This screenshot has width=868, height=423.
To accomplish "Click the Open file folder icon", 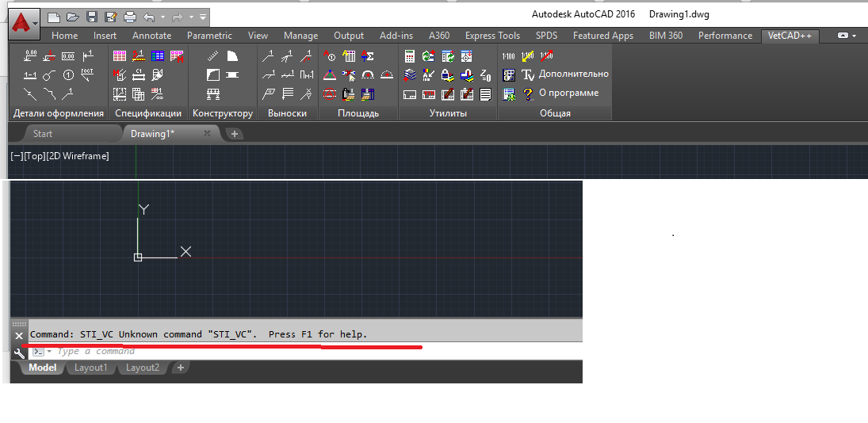I will coord(72,17).
